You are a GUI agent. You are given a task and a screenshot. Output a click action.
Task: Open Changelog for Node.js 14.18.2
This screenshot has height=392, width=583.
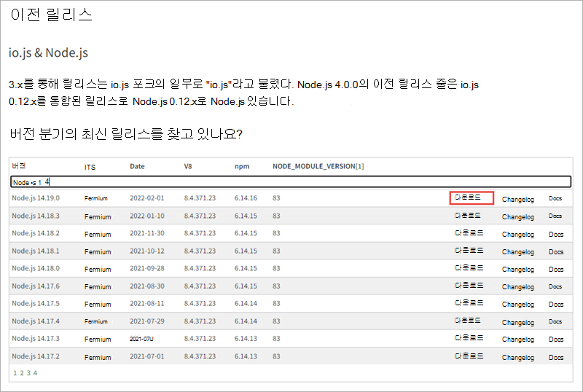coord(518,235)
